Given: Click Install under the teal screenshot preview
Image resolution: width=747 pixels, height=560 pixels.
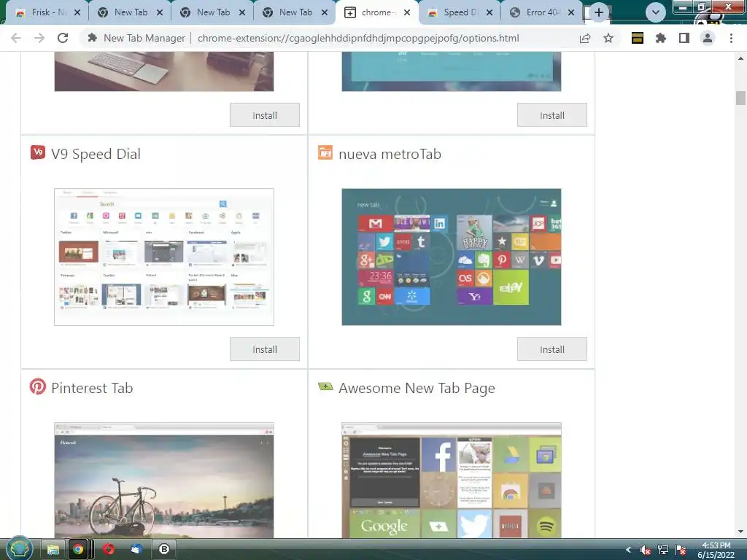Looking at the screenshot, I should coord(552,115).
